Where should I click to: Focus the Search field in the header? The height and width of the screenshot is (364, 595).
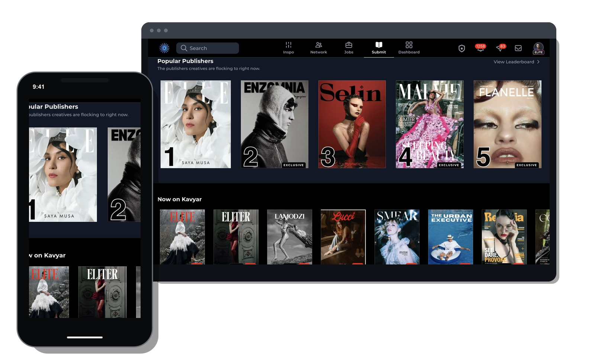point(208,48)
